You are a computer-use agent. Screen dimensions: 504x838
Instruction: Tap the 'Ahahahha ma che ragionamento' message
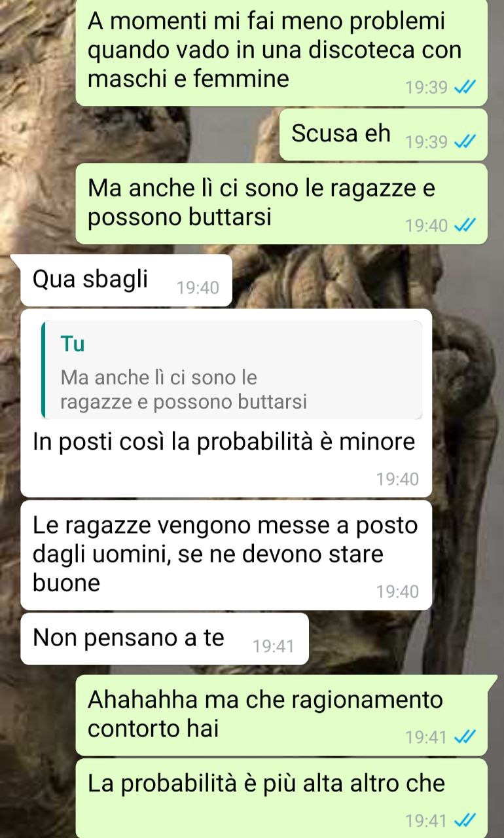[x=281, y=716]
